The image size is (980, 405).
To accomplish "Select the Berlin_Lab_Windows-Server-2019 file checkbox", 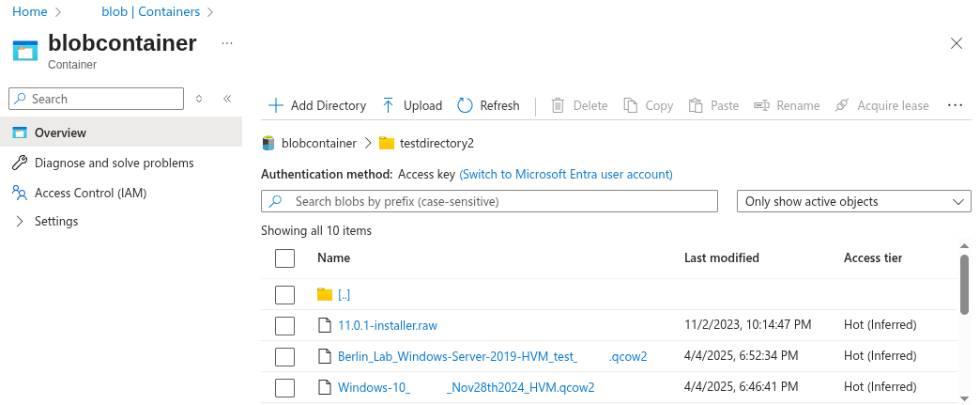I will click(285, 356).
